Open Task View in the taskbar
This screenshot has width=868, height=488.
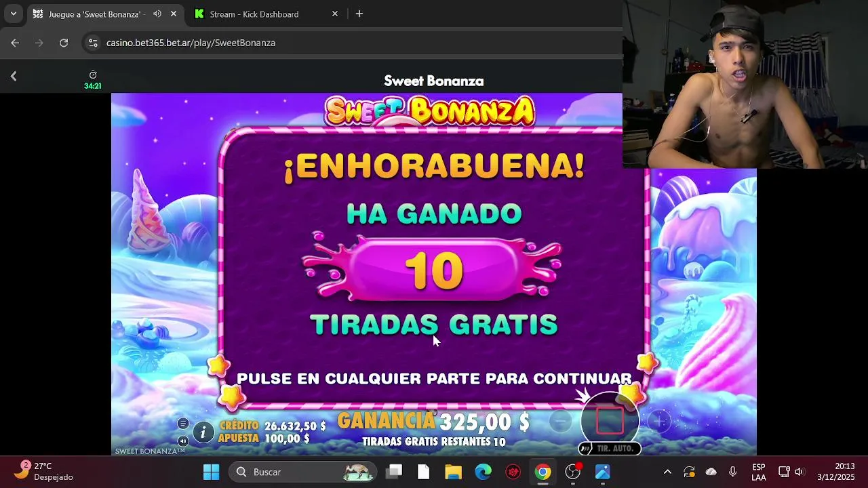394,472
